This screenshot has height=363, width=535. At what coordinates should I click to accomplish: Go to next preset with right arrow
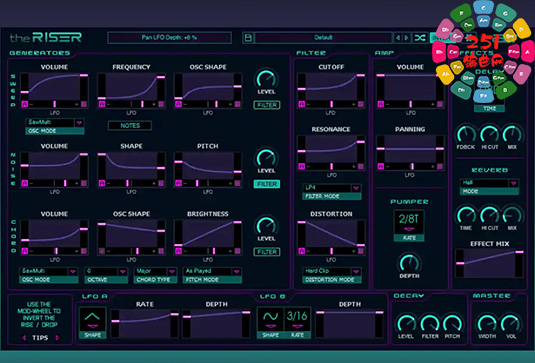406,38
